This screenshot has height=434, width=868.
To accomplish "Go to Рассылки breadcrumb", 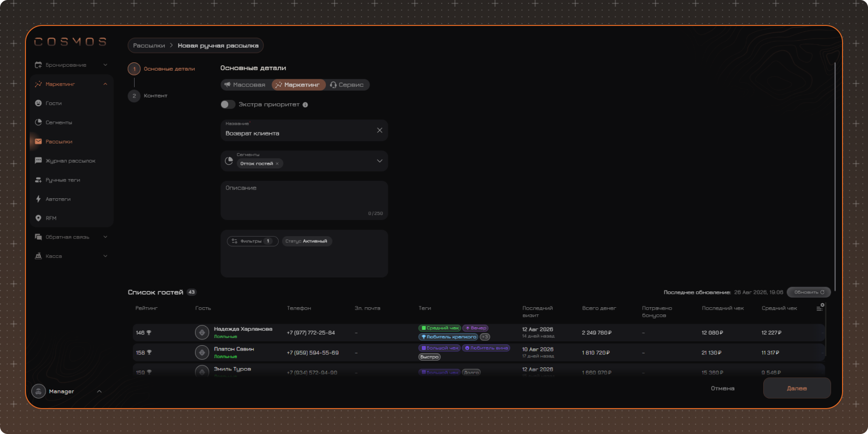I will pos(149,46).
